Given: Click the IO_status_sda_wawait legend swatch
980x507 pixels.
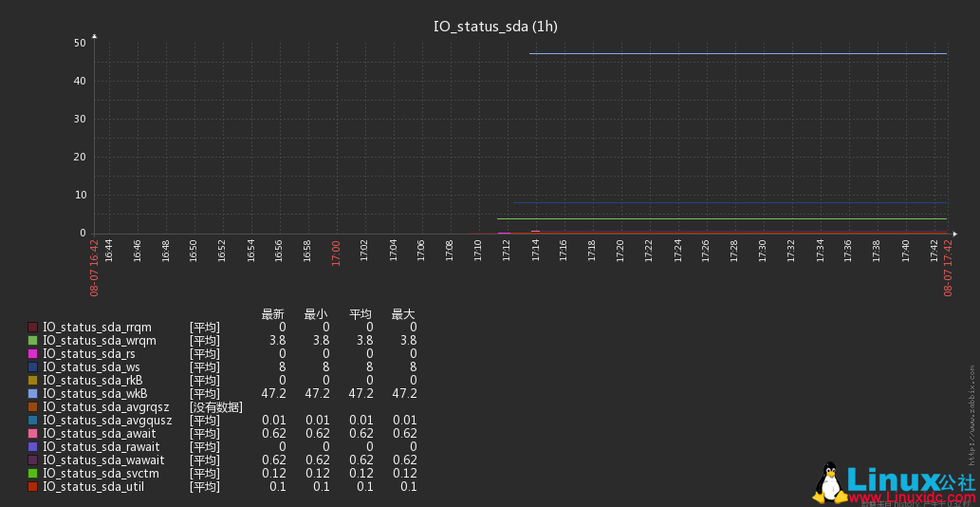Looking at the screenshot, I should point(32,460).
